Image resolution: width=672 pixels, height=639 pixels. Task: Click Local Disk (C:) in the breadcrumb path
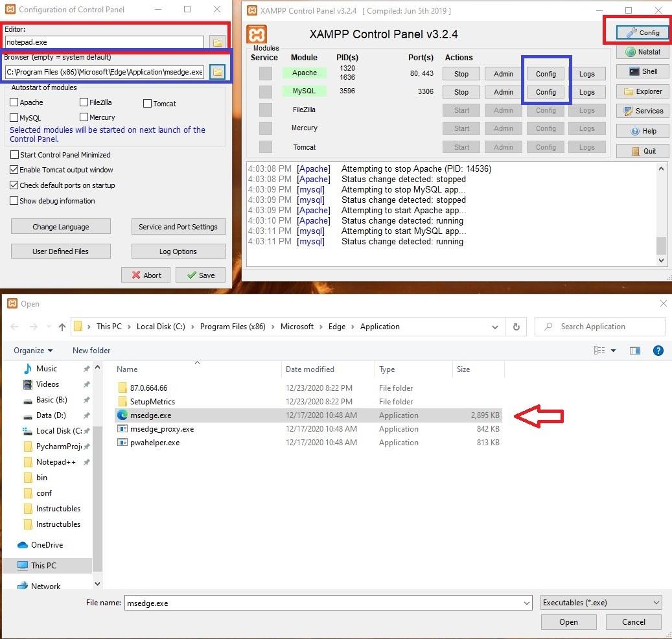161,327
